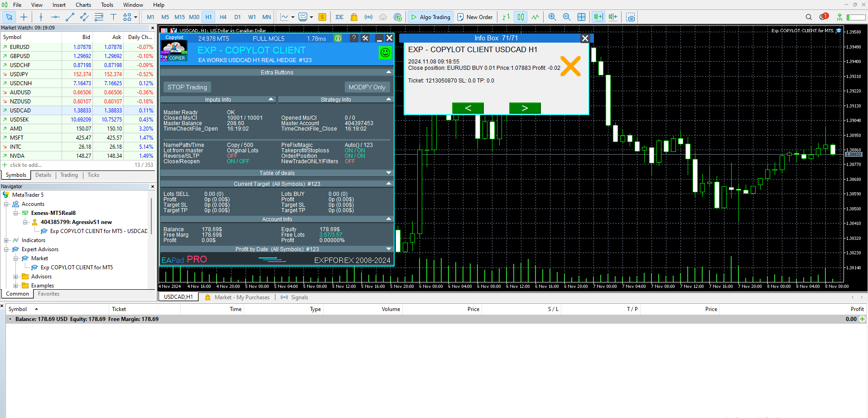This screenshot has height=418, width=868.
Task: Expand the Indicators tree node
Action: point(6,240)
